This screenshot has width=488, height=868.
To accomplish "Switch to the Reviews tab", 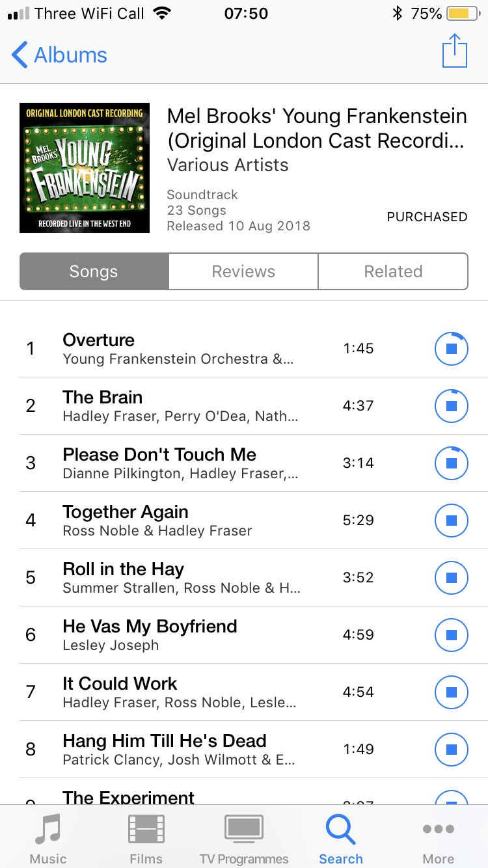I will click(x=243, y=271).
